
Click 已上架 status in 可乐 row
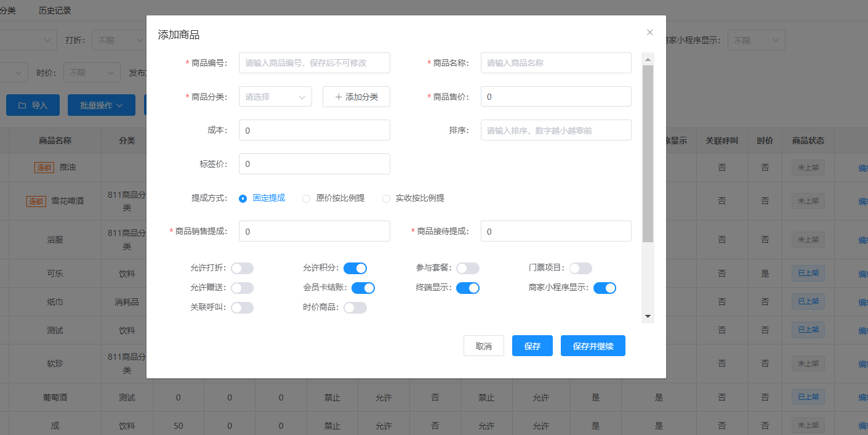pos(808,274)
